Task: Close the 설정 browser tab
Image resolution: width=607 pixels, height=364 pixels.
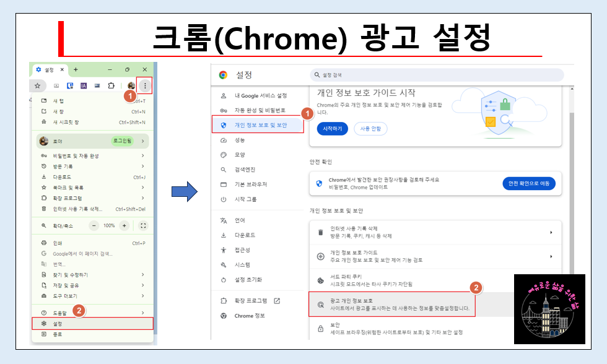Action: [x=62, y=69]
